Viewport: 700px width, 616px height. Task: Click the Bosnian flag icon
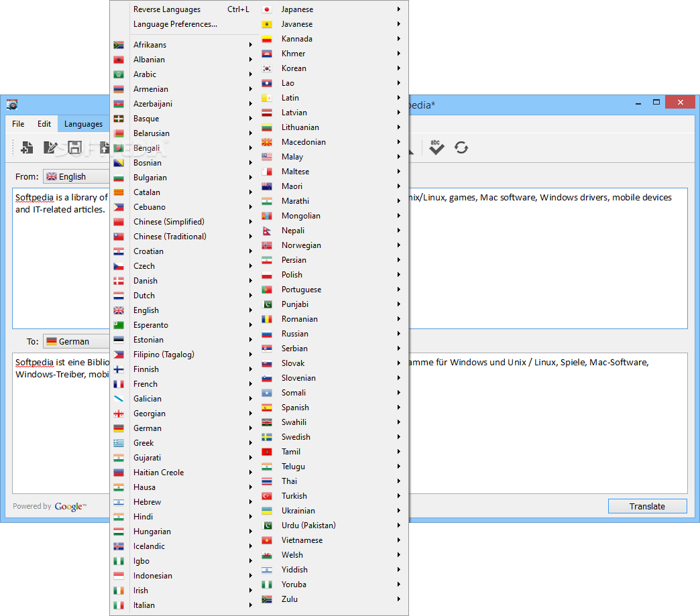119,162
